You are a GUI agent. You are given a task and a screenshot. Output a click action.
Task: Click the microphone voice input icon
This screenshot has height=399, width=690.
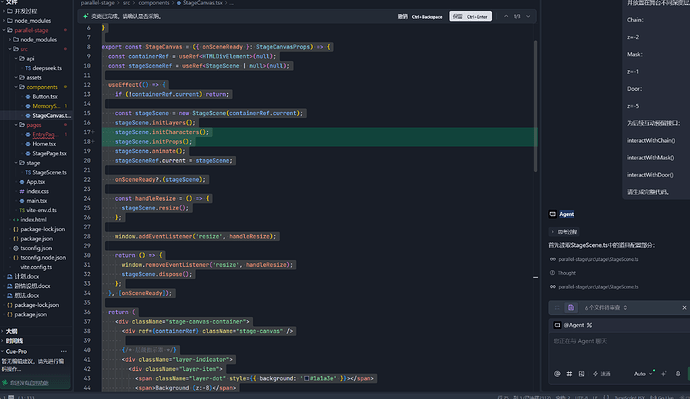coord(678,373)
